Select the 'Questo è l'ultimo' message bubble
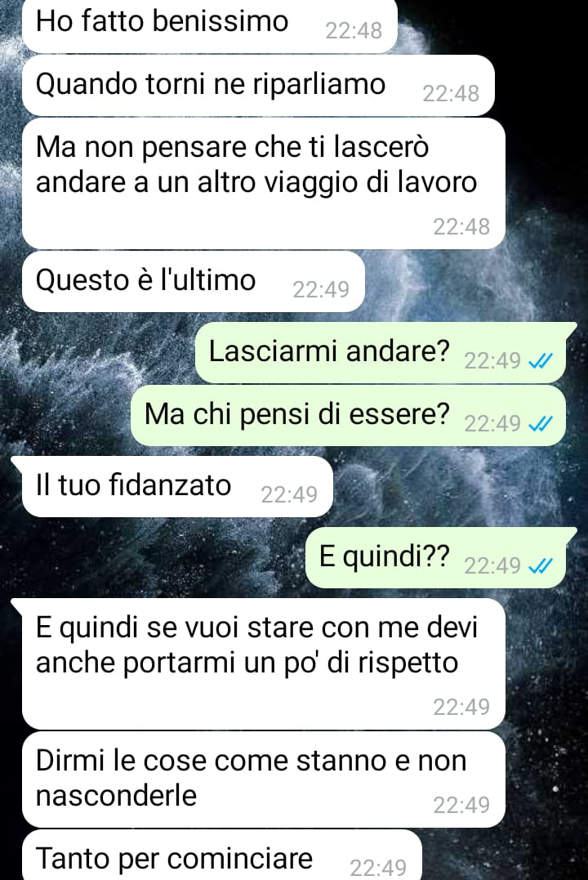The height and width of the screenshot is (880, 588). tap(194, 282)
